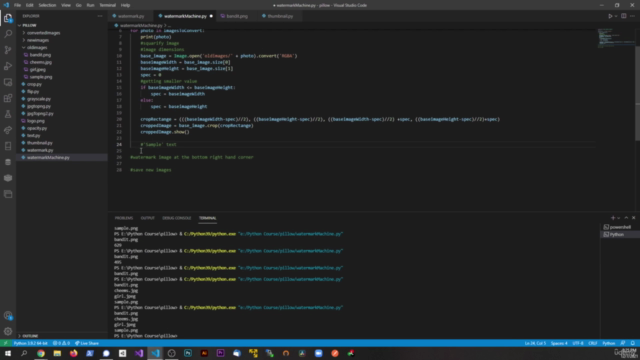Open the Explorer view in the activity bar
Screen dimensions: 640x360
pos(8,18)
